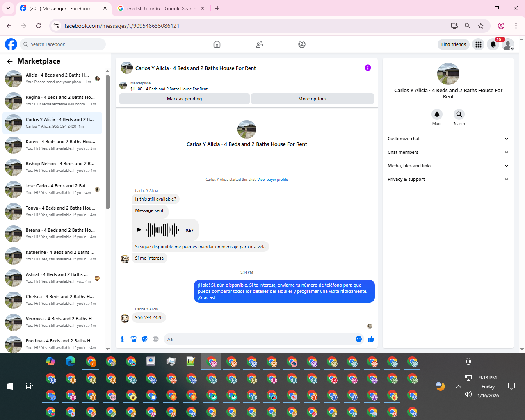Open the Facebook Home icon
Image resolution: width=525 pixels, height=420 pixels.
click(x=217, y=44)
